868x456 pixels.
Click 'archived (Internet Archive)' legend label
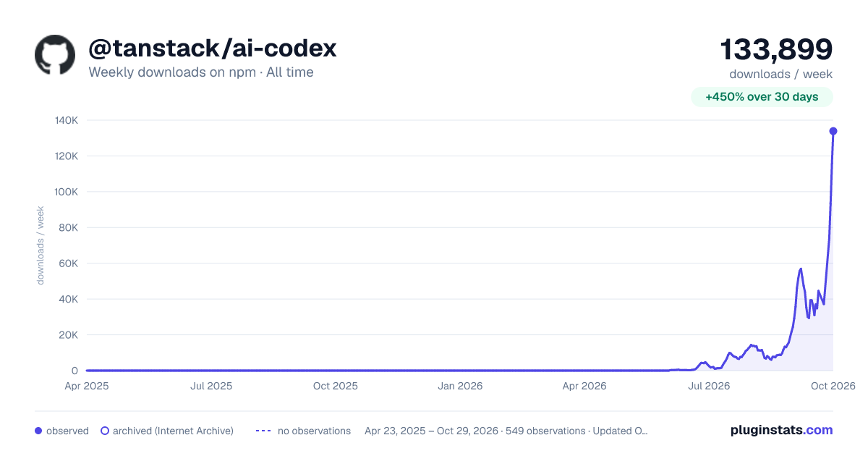[x=173, y=431]
